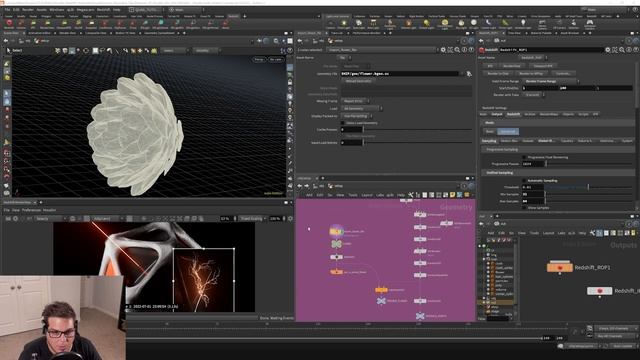
Task: Select the Redshift tab in ROP settings
Action: click(513, 114)
